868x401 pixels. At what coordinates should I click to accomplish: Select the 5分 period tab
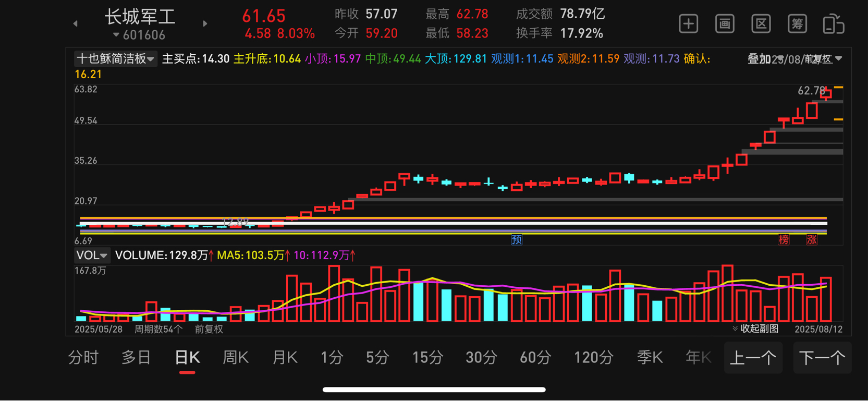[377, 358]
